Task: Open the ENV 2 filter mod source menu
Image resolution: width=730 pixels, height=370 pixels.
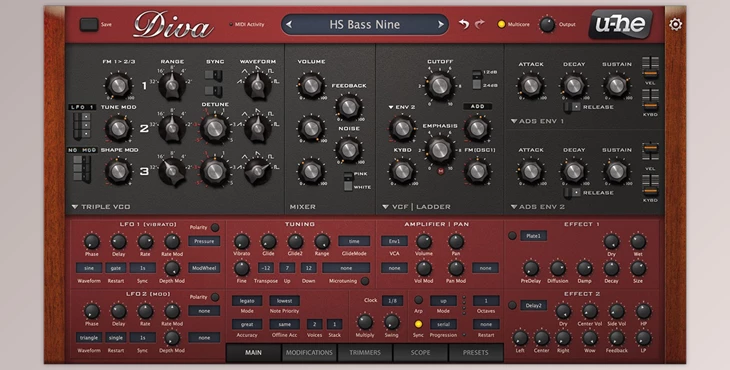Action: [402, 107]
